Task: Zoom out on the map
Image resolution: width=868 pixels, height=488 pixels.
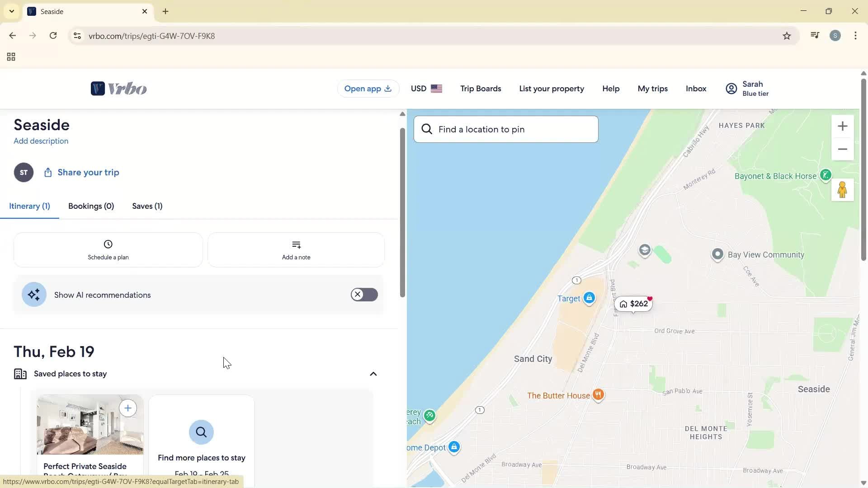Action: [843, 149]
